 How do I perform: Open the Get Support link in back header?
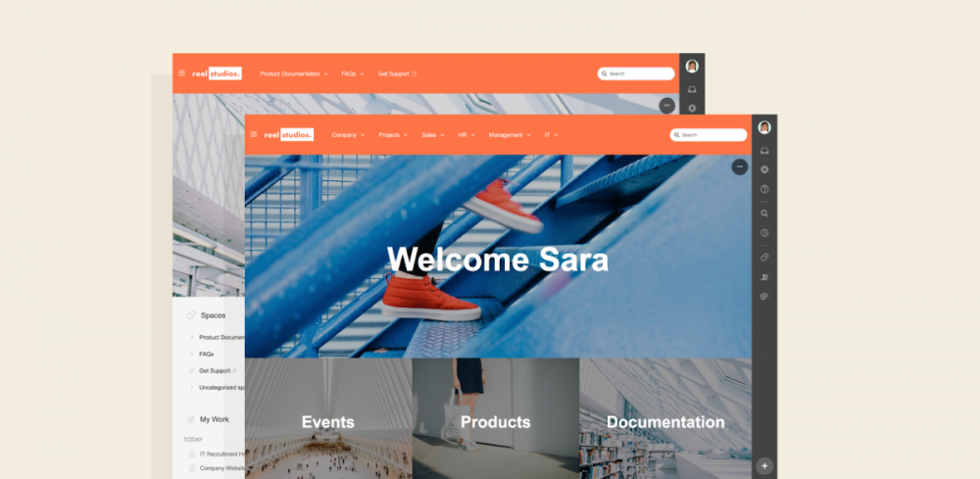[397, 73]
